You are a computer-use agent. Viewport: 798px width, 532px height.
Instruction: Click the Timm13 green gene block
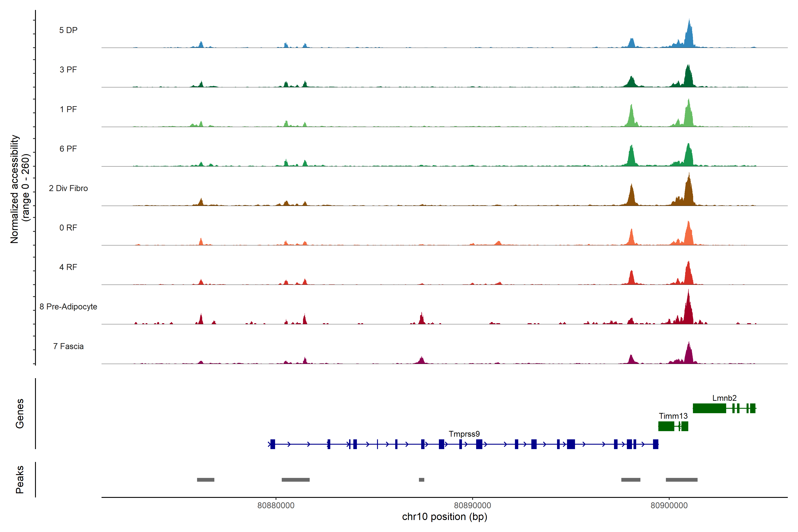click(666, 426)
